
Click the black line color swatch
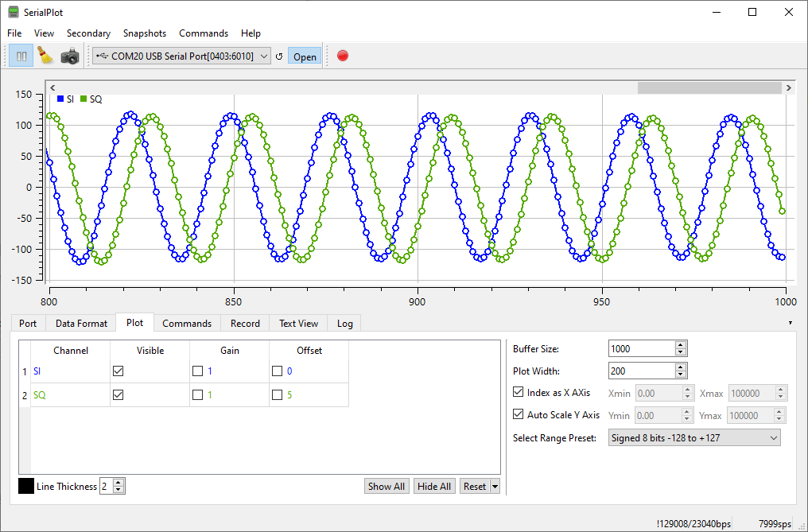click(x=26, y=486)
